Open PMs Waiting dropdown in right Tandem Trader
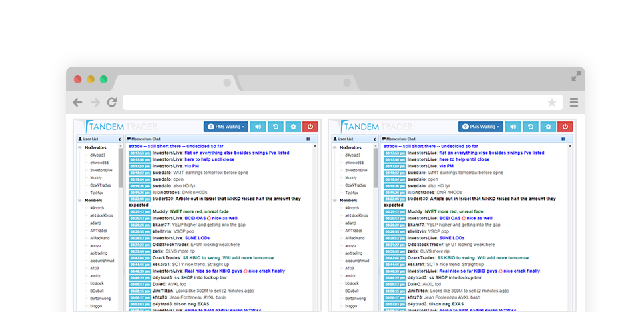 [480, 127]
